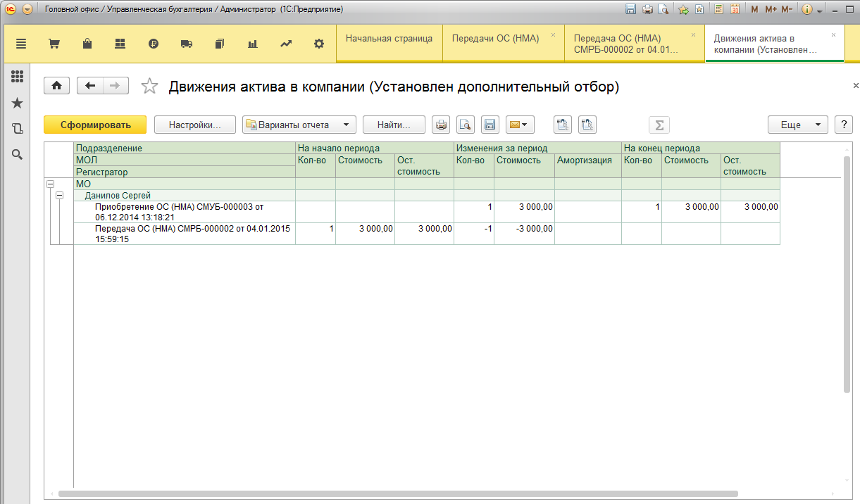Click the Найти... search button
Viewport: 860px width, 504px height.
[394, 125]
